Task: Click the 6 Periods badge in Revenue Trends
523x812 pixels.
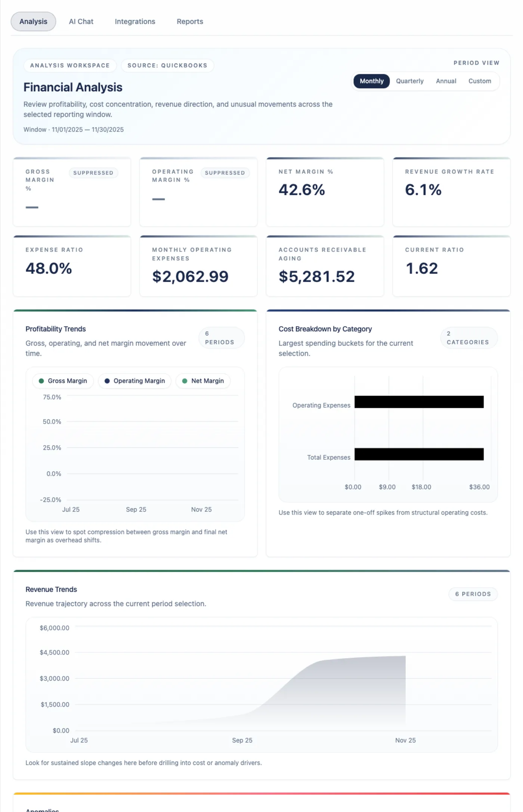Action: click(x=473, y=594)
